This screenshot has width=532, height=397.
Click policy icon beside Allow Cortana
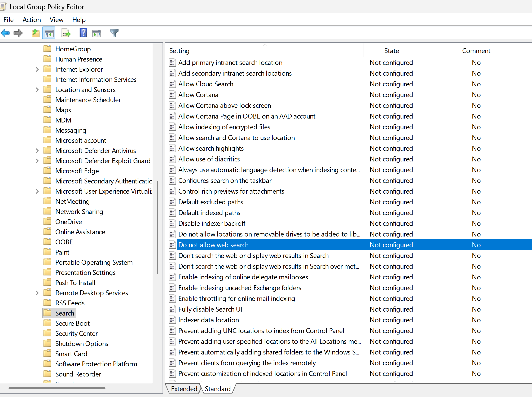[x=172, y=95]
